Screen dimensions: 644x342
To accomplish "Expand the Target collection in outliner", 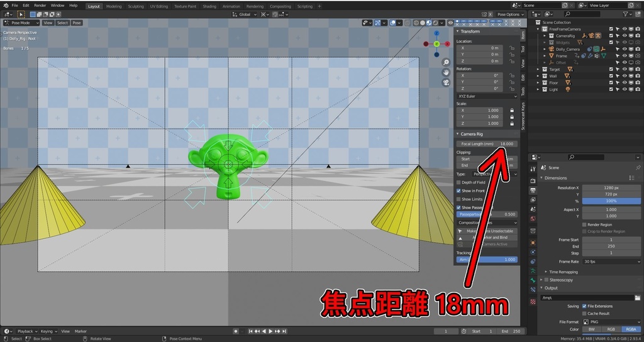I will click(x=538, y=69).
